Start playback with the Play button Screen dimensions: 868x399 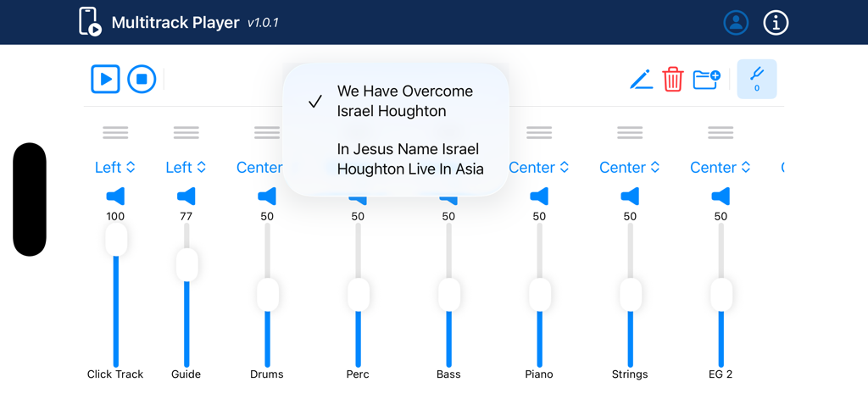[105, 79]
